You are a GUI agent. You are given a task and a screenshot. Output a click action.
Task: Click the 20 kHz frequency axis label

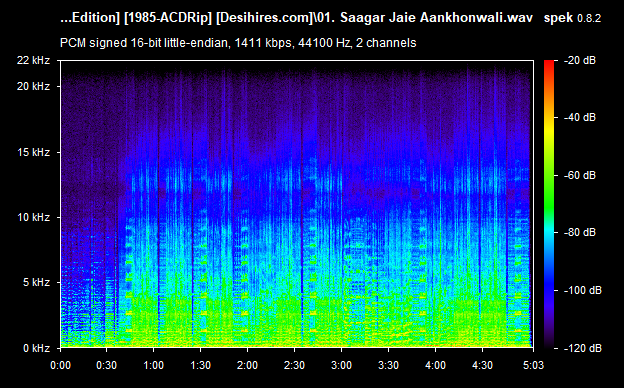tap(33, 86)
